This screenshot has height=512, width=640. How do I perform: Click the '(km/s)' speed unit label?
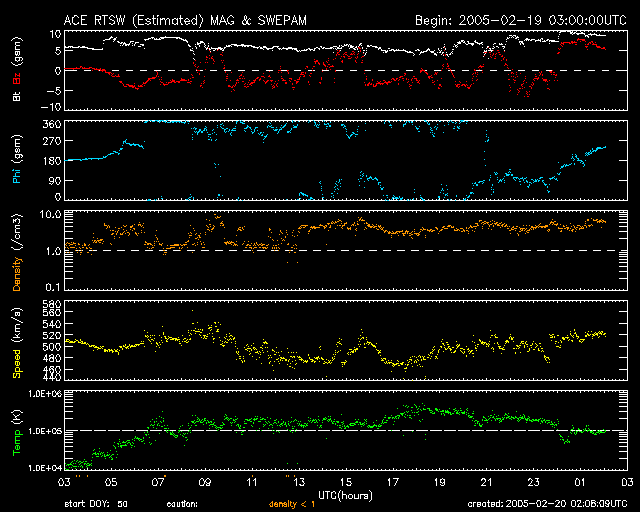point(17,325)
